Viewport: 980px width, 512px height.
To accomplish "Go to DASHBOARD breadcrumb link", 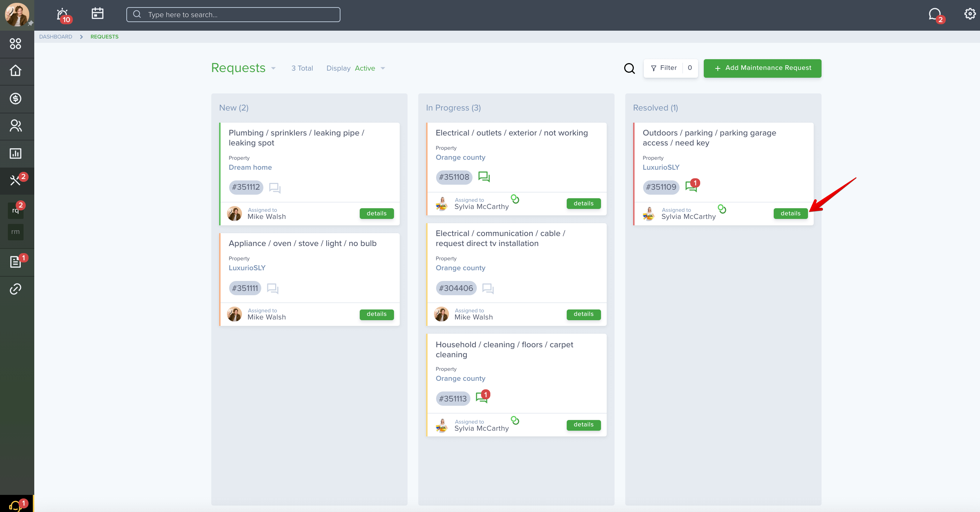I will pos(56,37).
